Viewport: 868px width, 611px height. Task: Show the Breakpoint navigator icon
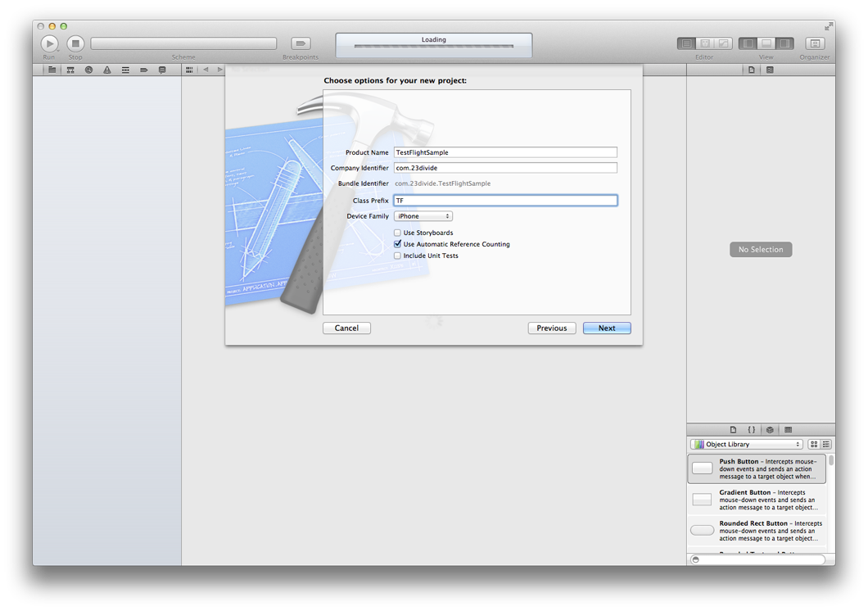click(144, 70)
